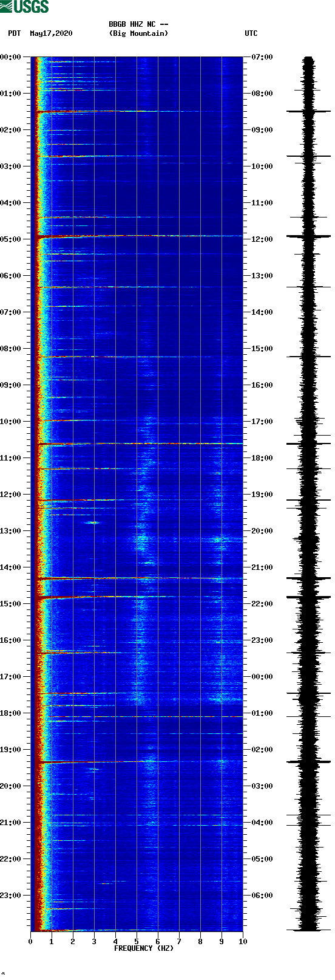The height and width of the screenshot is (980, 335).
Task: Click the 01:00 PDT time label
Action: point(11,94)
